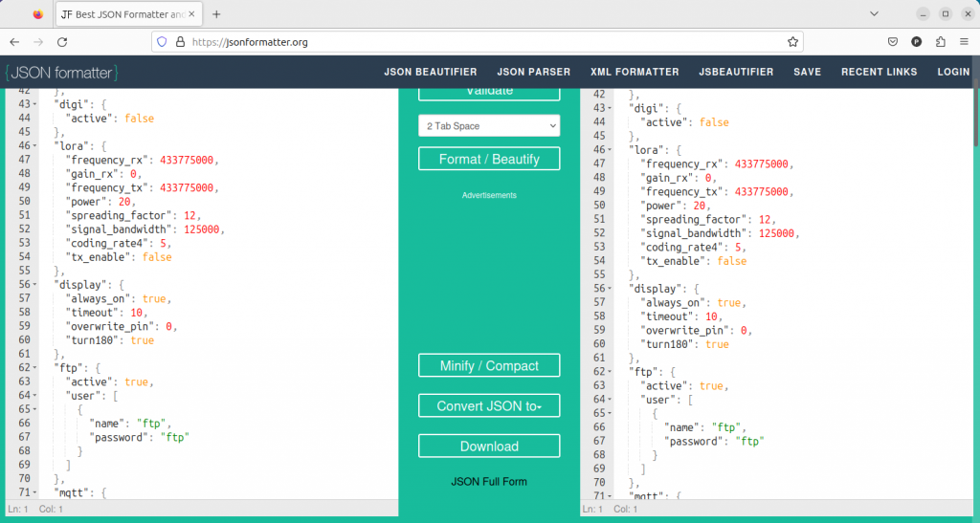Bookmark this page with the star icon
This screenshot has width=980, height=523.
(x=792, y=42)
